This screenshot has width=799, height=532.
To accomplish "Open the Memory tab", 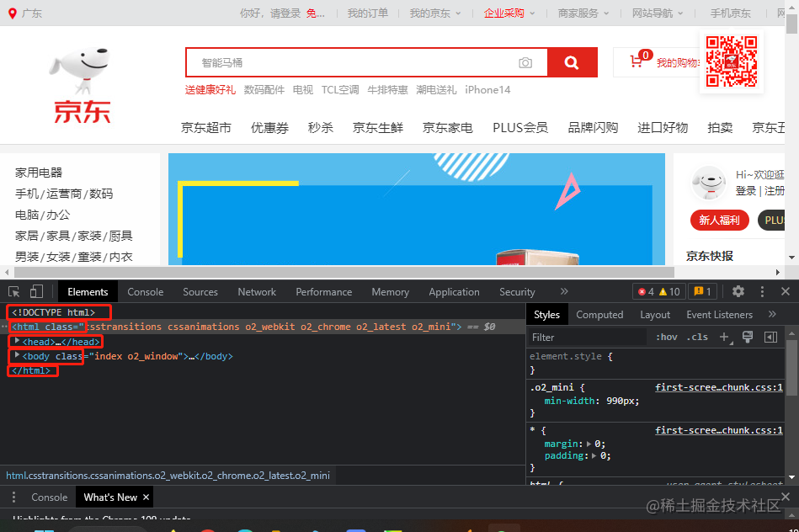I will pos(391,292).
